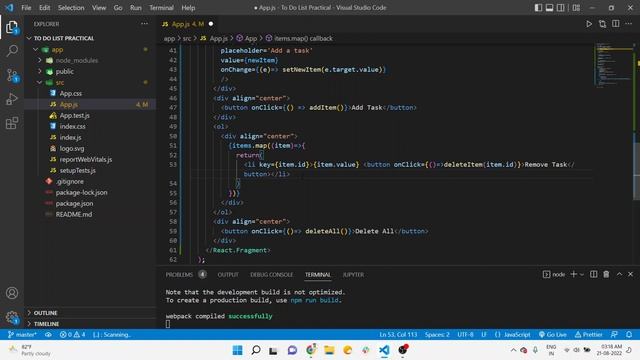This screenshot has height=360, width=640.
Task: Kill terminal with trash icon
Action: click(x=606, y=274)
